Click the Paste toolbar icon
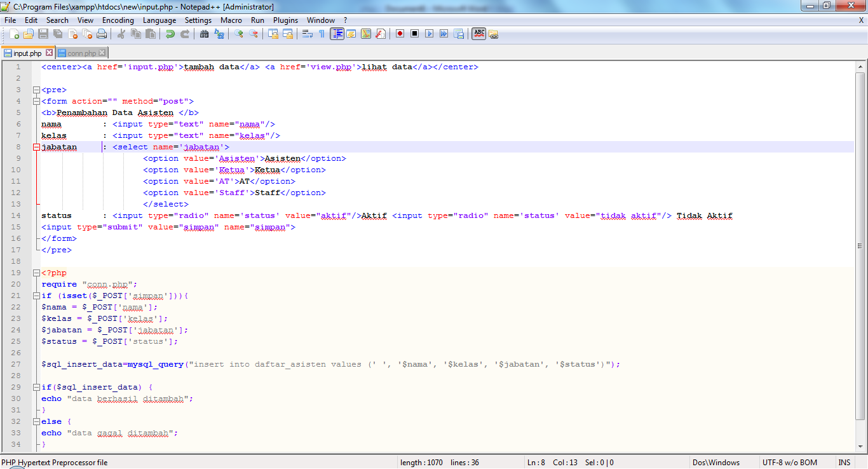868x469 pixels. (x=150, y=34)
